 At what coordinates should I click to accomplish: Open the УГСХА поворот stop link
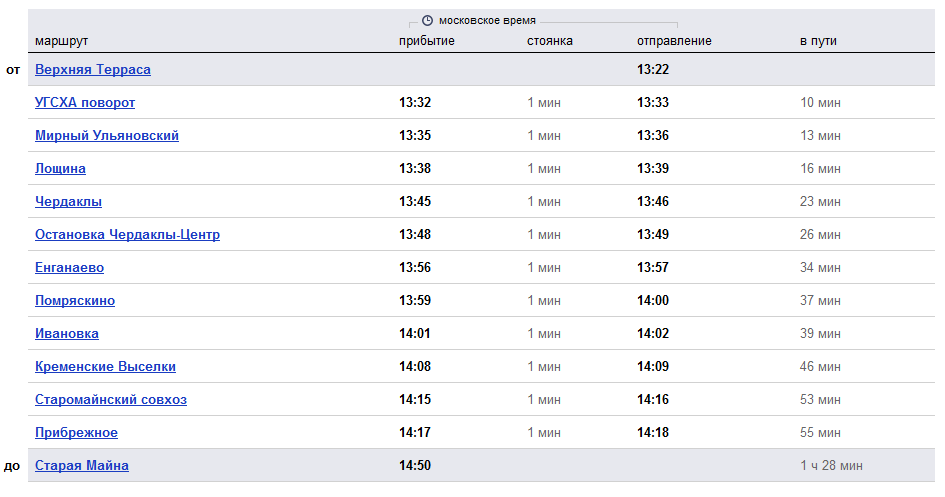pos(85,102)
